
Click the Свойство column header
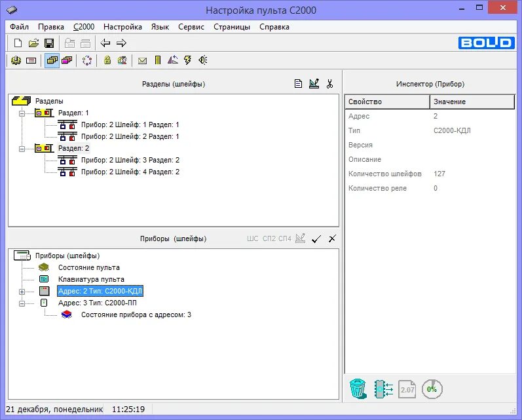pyautogui.click(x=388, y=102)
